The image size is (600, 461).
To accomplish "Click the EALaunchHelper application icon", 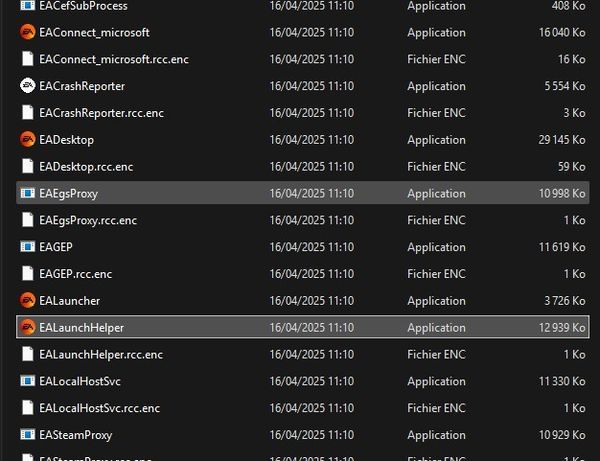I will pyautogui.click(x=28, y=327).
